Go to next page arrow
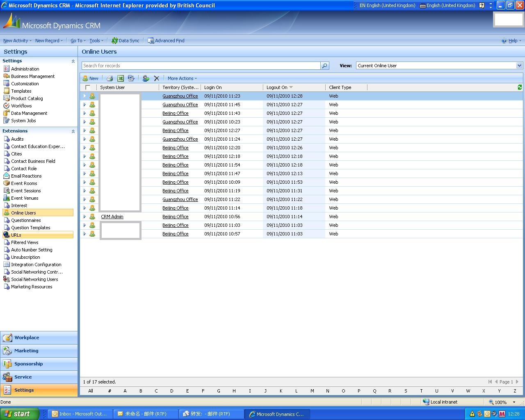The height and width of the screenshot is (420, 525). point(517,382)
